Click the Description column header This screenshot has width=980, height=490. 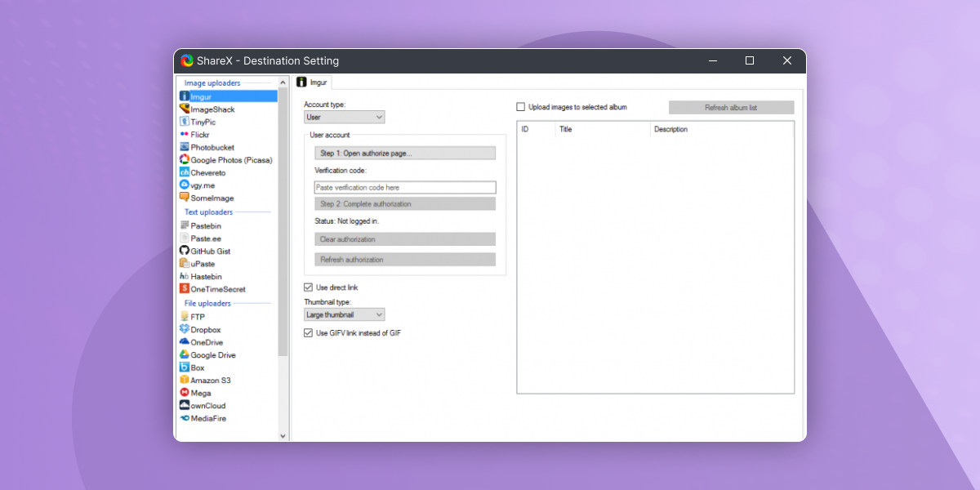(722, 129)
